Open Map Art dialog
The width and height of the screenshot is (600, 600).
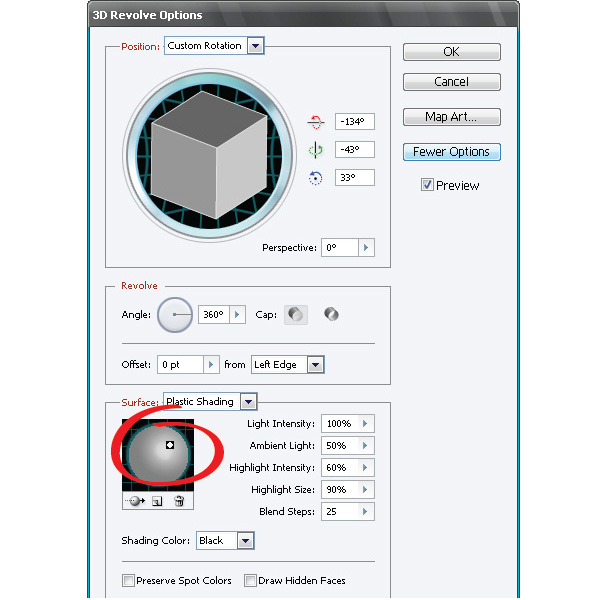[452, 117]
